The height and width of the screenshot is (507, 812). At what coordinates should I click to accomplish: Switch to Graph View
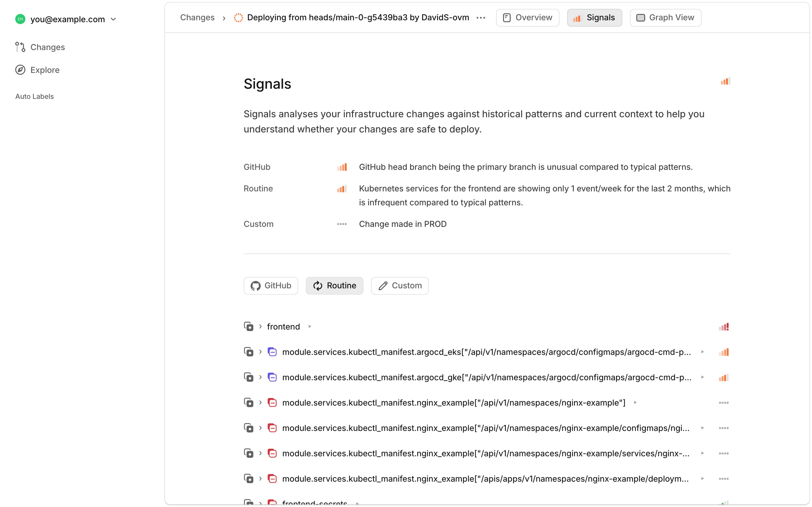point(665,17)
